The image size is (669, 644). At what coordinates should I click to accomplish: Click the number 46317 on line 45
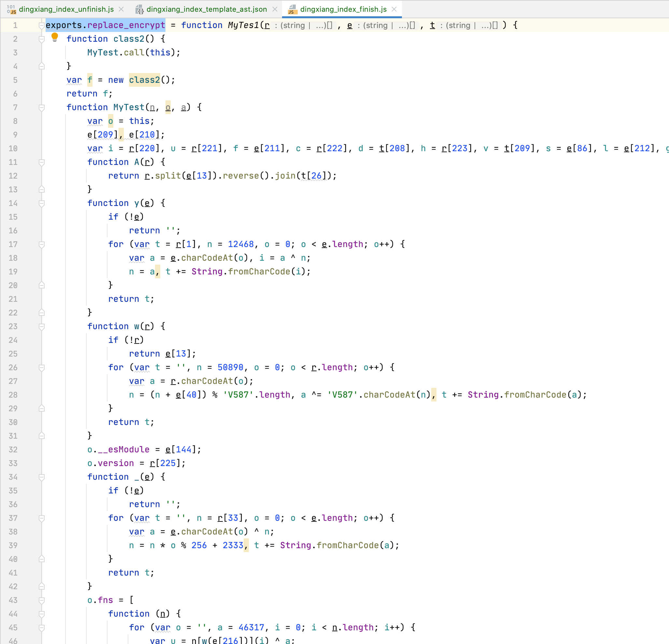(x=251, y=628)
